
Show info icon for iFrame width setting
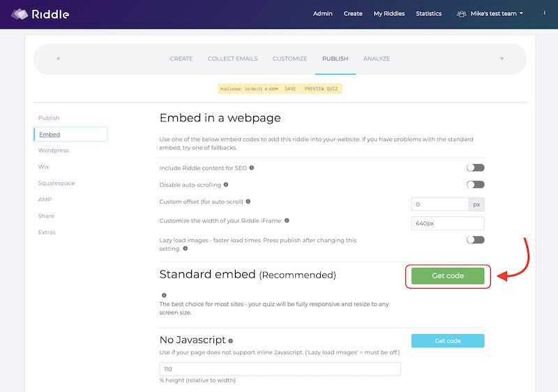(x=287, y=220)
